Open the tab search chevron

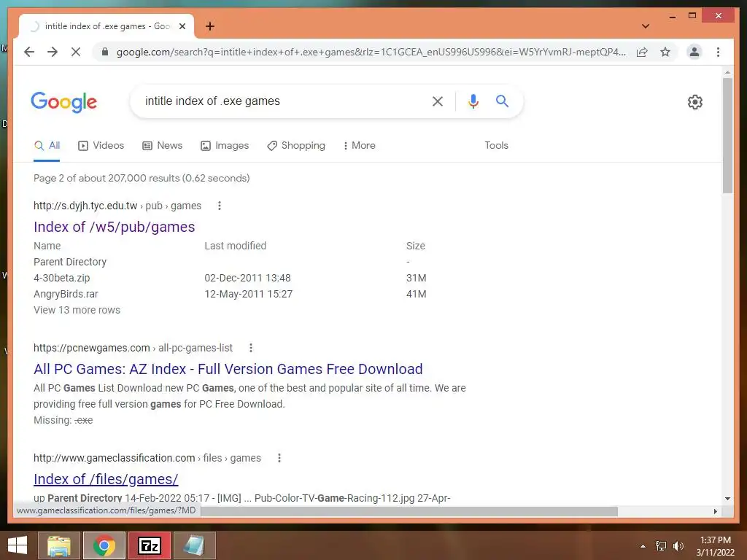(x=645, y=26)
